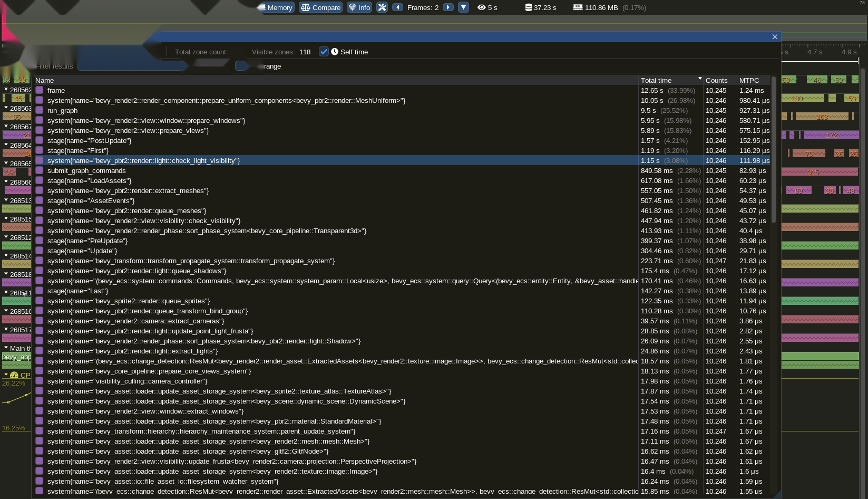Image resolution: width=868 pixels, height=499 pixels.
Task: Open the Compare traces button
Action: tap(320, 7)
